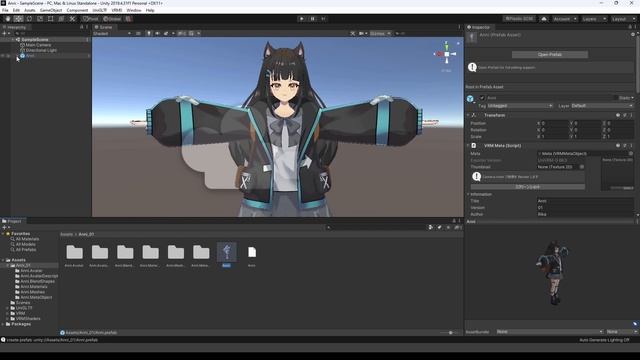Toggle grid snapping icon in toolbar
The image size is (640, 360).
coord(129,19)
